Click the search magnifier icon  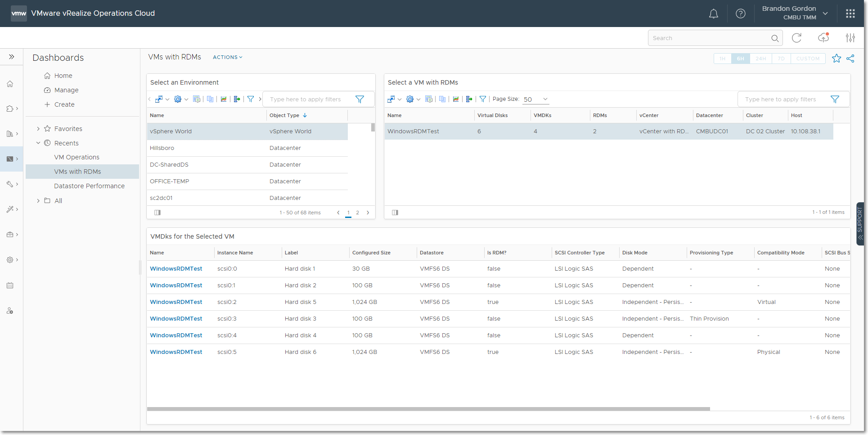[x=775, y=38]
